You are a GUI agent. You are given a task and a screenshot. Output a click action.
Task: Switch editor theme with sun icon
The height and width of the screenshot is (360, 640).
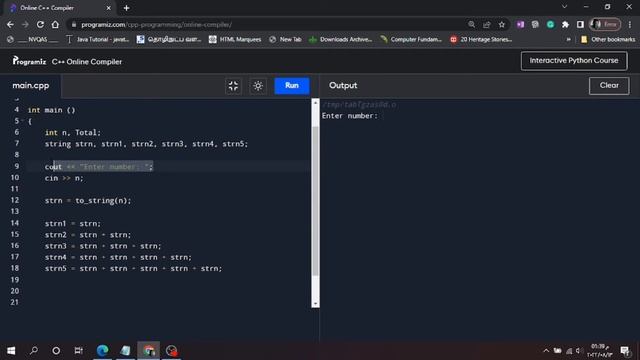(x=258, y=86)
